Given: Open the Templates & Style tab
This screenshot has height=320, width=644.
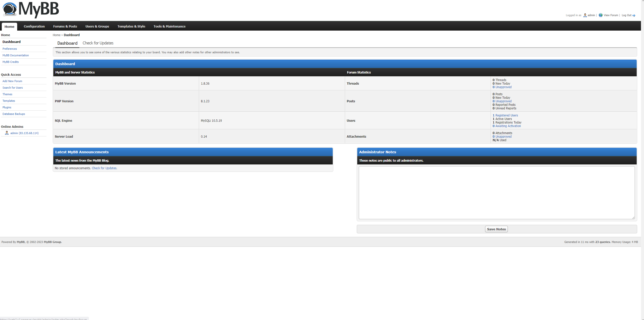Looking at the screenshot, I should pos(131,26).
